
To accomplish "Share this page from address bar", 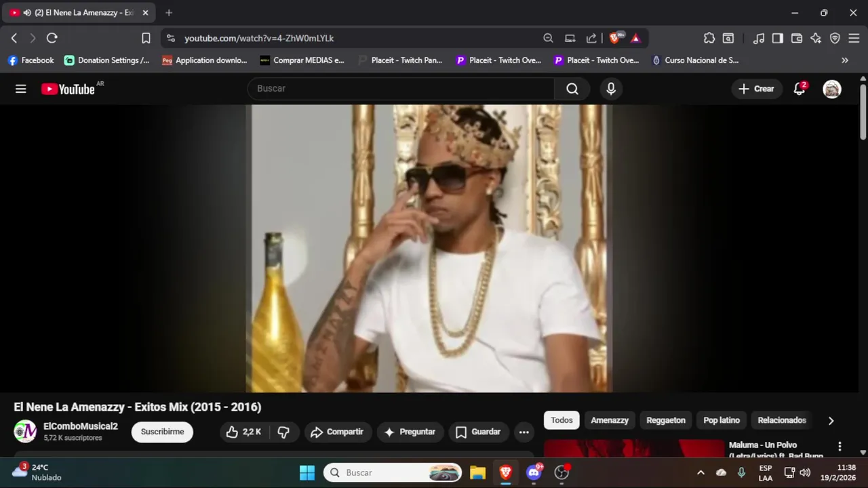I will point(591,38).
